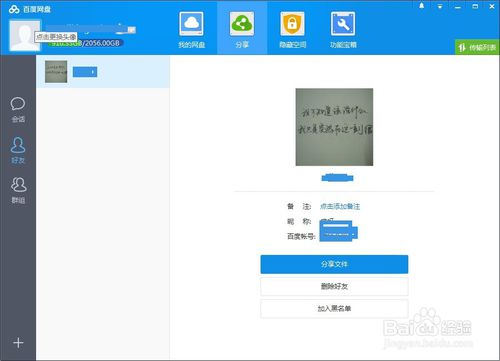500x361 pixels.
Task: Open the 隐藏空间 padlock shield icon
Action: (x=292, y=24)
